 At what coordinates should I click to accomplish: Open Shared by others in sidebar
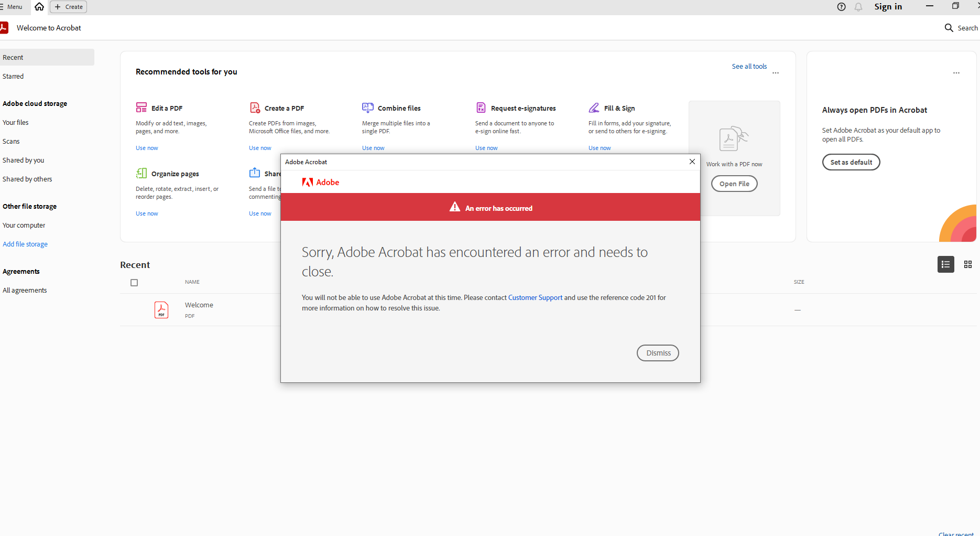click(27, 179)
